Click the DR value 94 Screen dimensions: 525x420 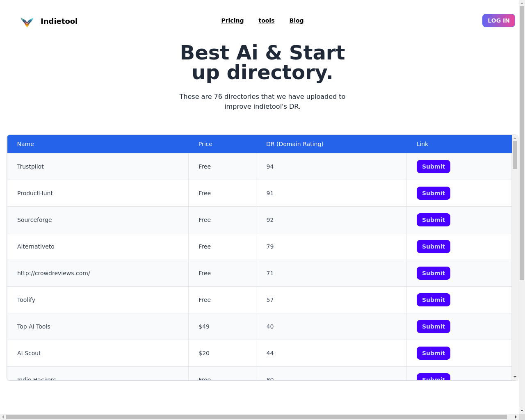[x=270, y=167]
